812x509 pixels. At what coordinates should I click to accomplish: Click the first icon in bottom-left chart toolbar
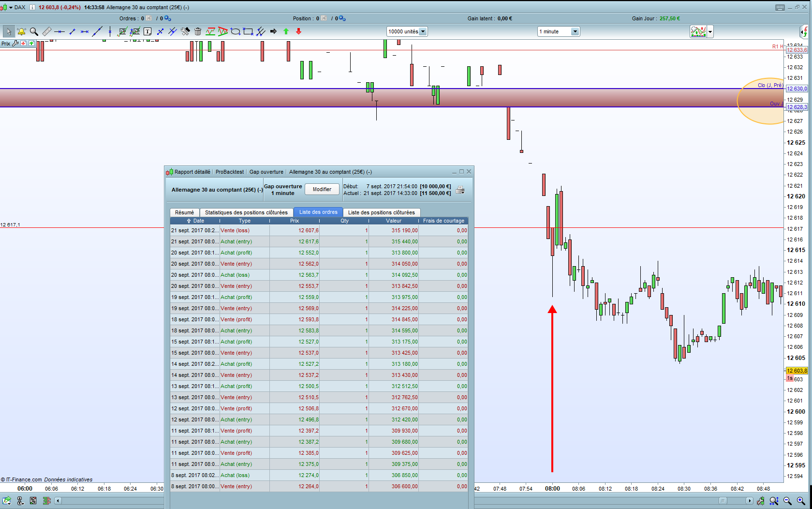click(6, 501)
